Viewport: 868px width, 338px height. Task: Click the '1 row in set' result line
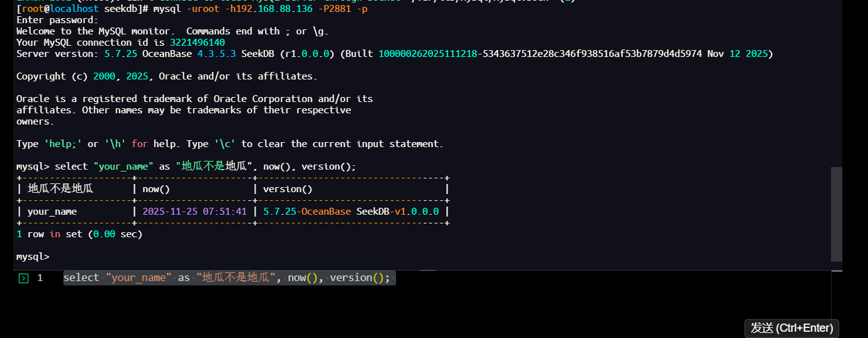(79, 234)
